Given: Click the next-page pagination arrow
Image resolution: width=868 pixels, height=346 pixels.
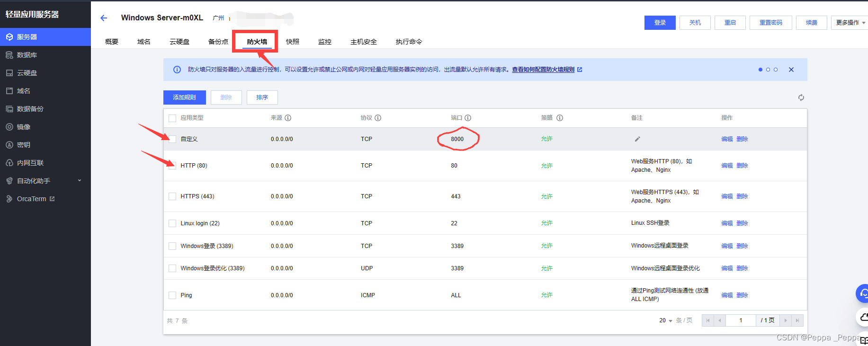Looking at the screenshot, I should pyautogui.click(x=786, y=320).
